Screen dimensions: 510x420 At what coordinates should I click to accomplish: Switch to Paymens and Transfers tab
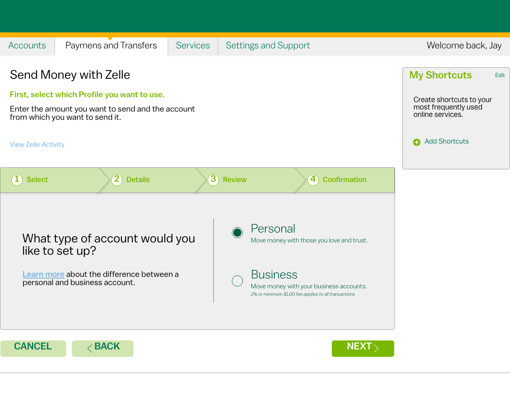(x=111, y=46)
